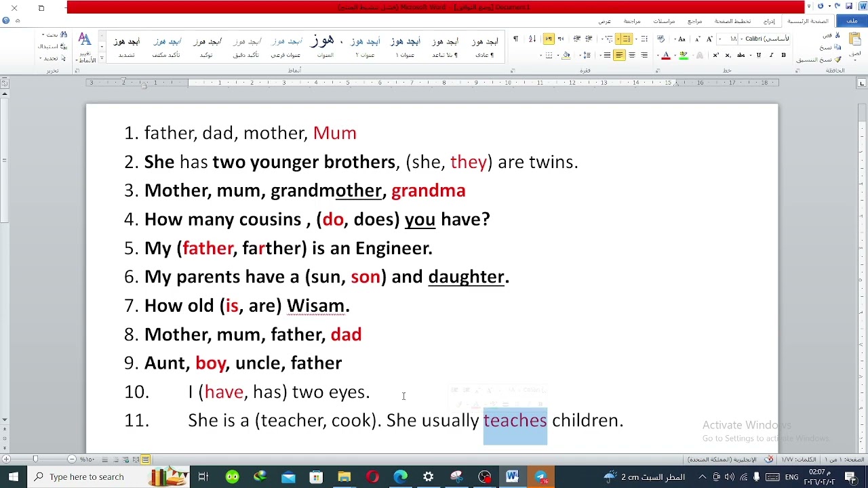
Task: Switch to Mailings tab (مراسلات)
Action: pos(664,21)
